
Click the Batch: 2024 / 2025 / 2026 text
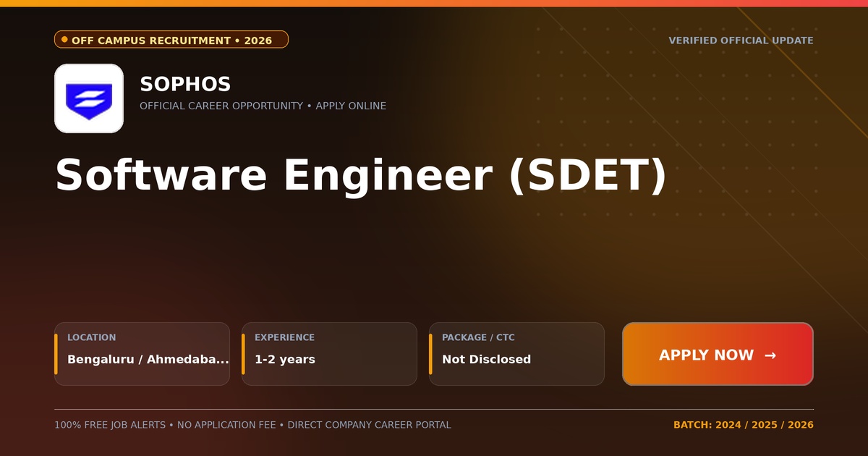pos(744,425)
